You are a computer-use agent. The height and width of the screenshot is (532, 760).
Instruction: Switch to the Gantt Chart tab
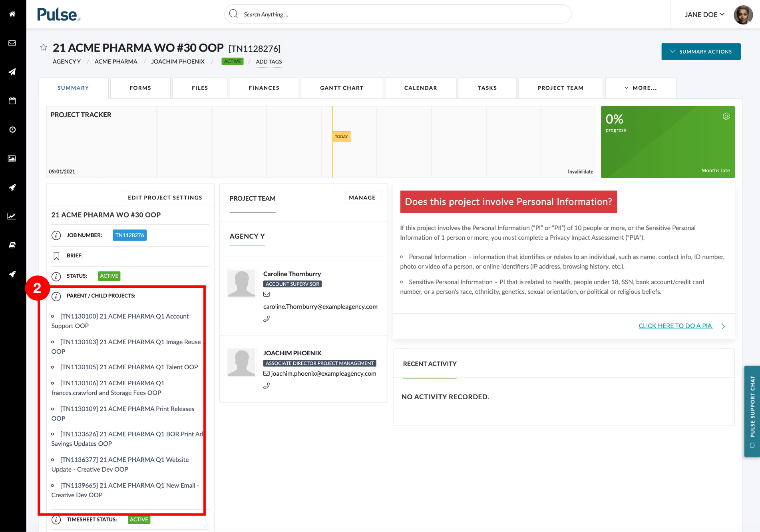tap(342, 88)
